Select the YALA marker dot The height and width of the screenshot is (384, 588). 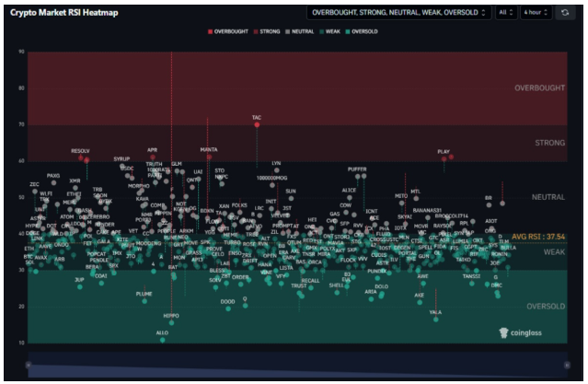point(435,319)
